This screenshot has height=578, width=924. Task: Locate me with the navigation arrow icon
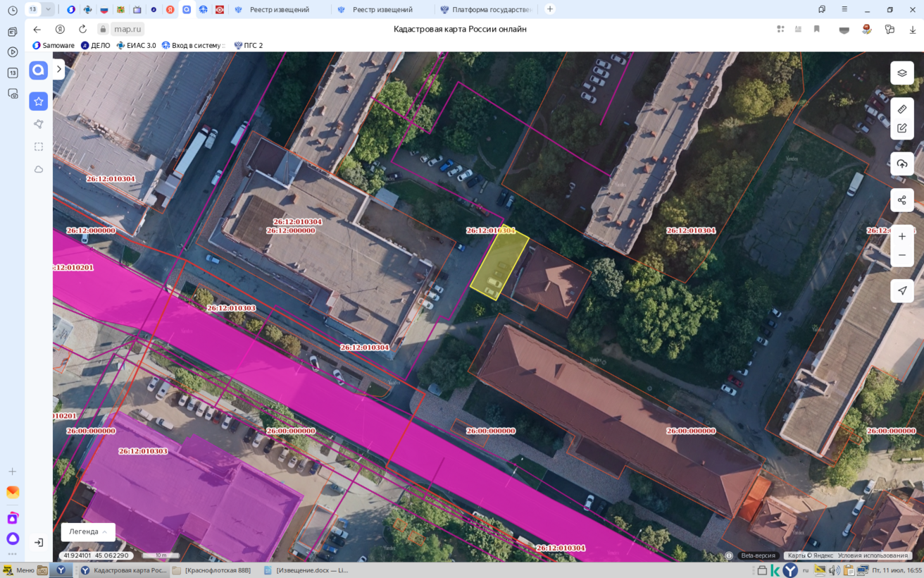(901, 290)
